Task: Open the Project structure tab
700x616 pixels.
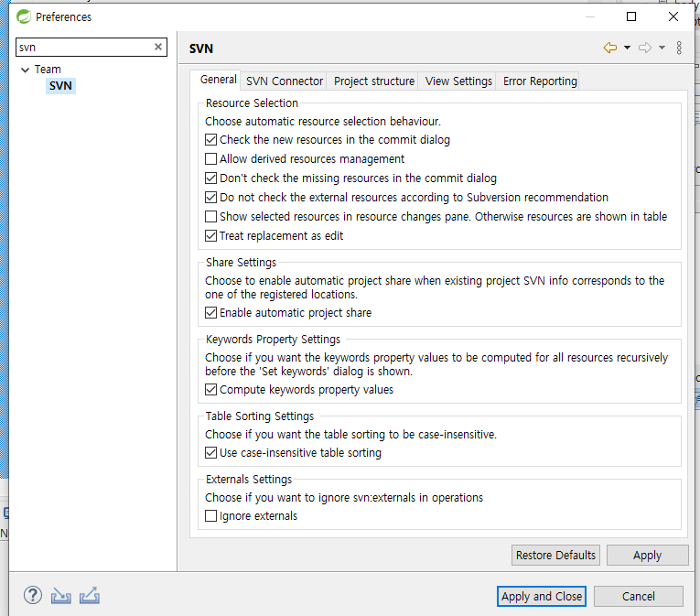Action: click(x=374, y=81)
